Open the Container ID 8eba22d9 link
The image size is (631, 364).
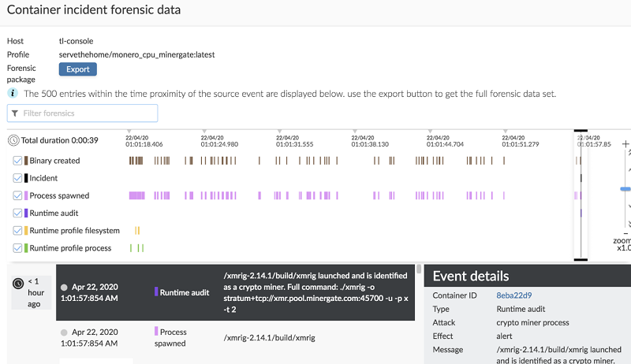click(514, 295)
